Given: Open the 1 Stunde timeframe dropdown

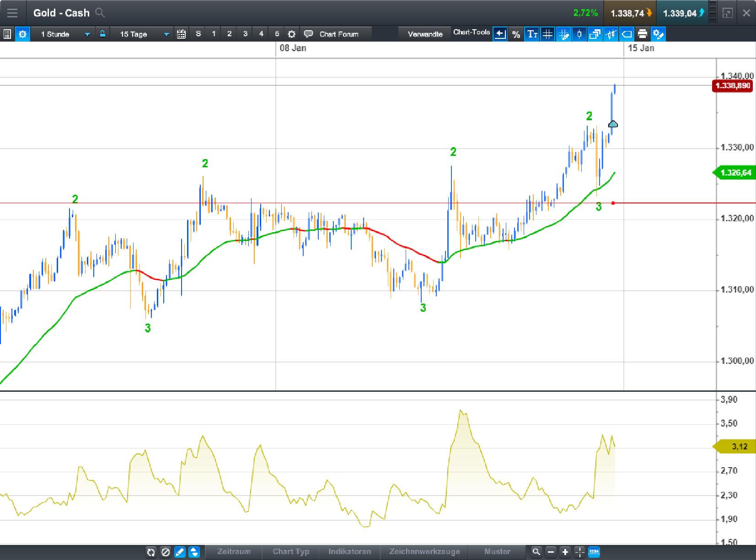Looking at the screenshot, I should [64, 34].
